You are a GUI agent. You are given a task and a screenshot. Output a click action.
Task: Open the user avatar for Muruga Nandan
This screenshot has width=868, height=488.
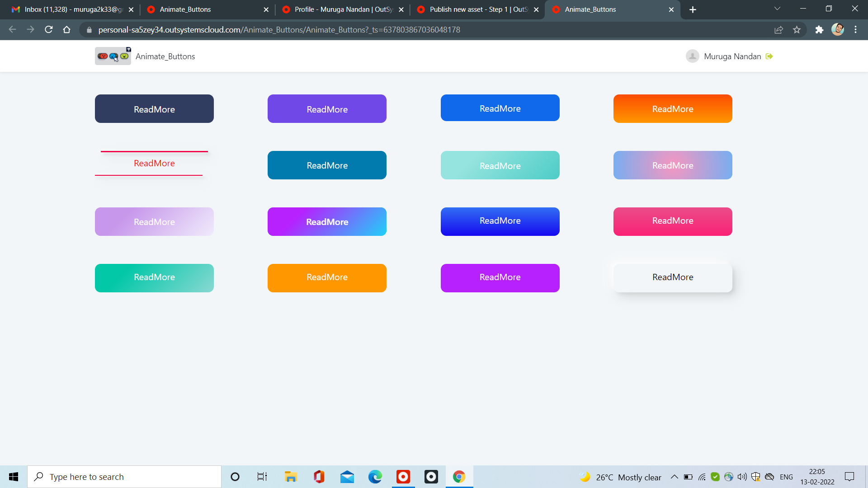coord(692,56)
